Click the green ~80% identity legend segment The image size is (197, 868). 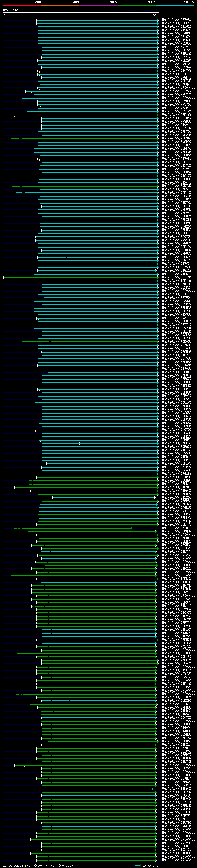[137, 6]
